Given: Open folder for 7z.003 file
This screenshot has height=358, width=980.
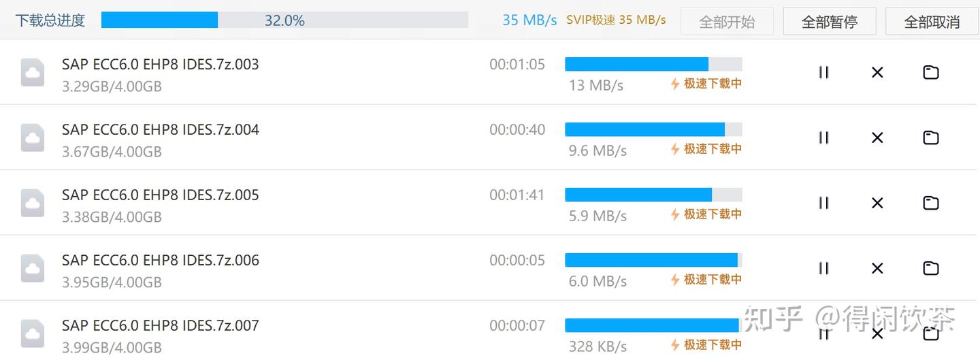Looking at the screenshot, I should click(931, 72).
